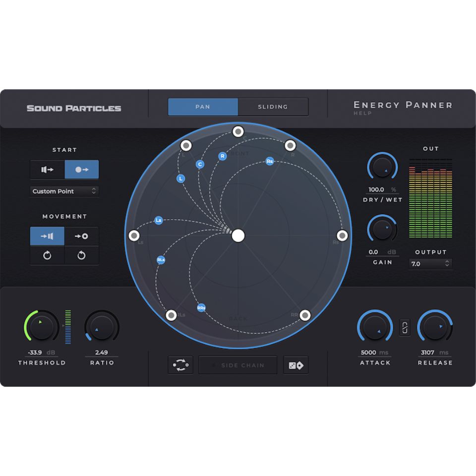Click the dice randomize icon
This screenshot has width=476, height=476.
pos(296,365)
